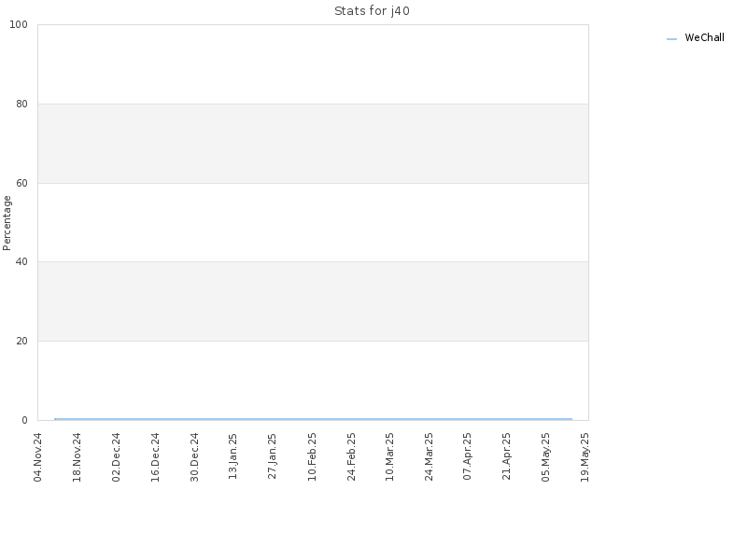The width and height of the screenshot is (747, 560).
Task: Click the 60 value on y-axis
Action: pos(21,183)
